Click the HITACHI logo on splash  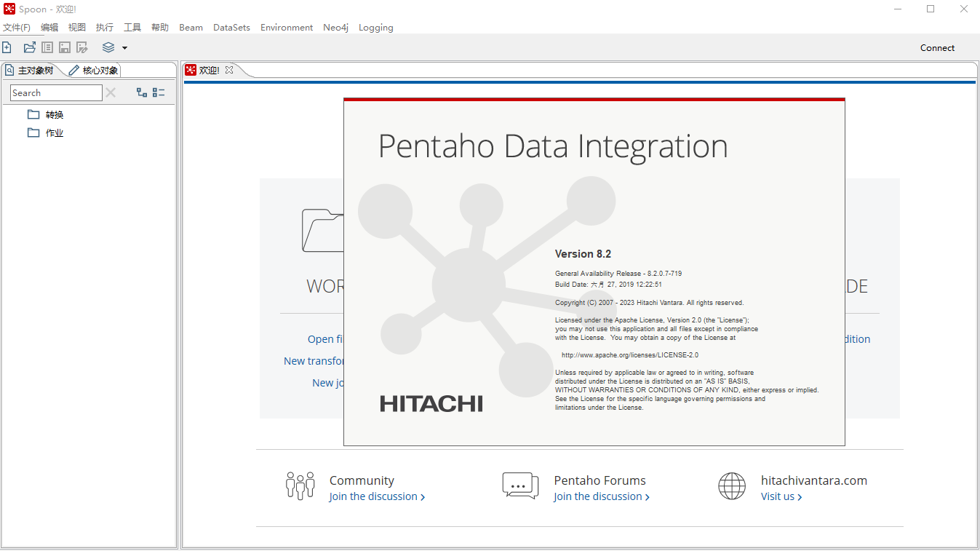tap(431, 404)
